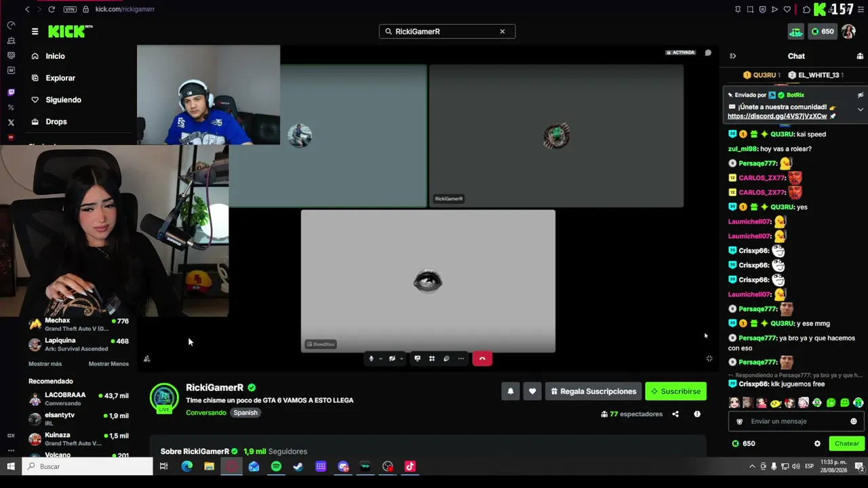Go back in browser history
The height and width of the screenshot is (488, 868).
[x=27, y=9]
